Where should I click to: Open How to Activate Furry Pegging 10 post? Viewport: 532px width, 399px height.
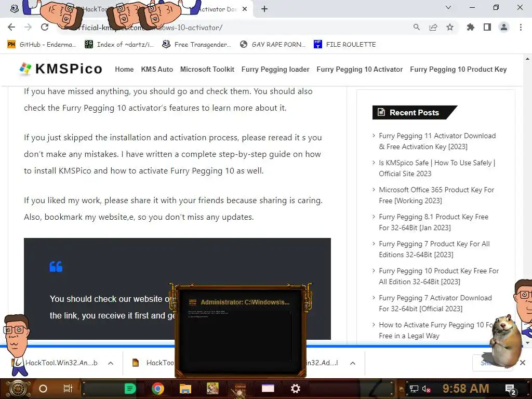tap(435, 330)
